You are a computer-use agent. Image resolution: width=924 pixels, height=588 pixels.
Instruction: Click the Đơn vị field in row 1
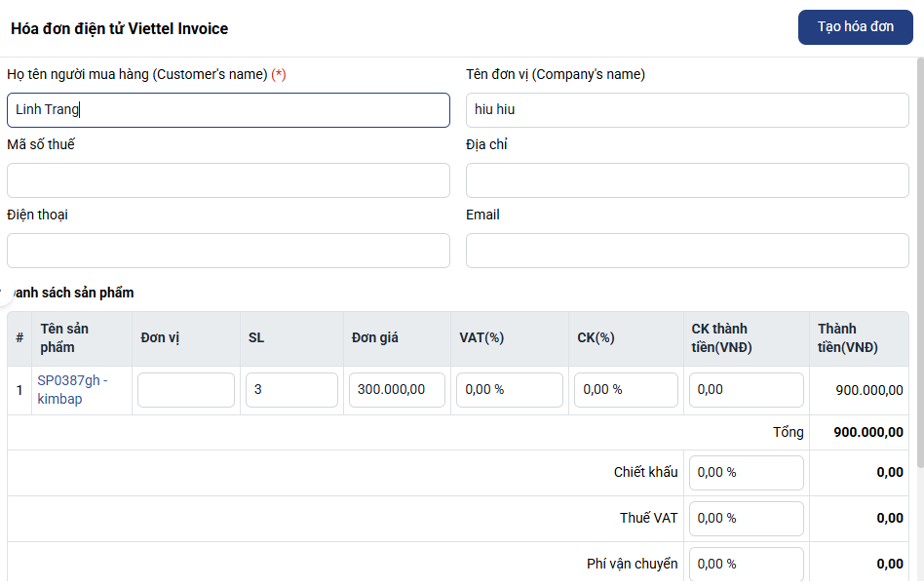tap(185, 390)
